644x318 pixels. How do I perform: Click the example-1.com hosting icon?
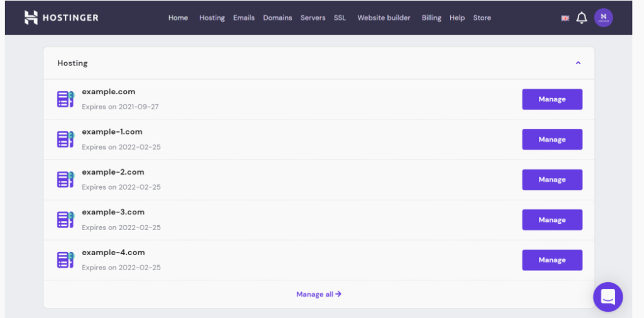[x=65, y=140]
